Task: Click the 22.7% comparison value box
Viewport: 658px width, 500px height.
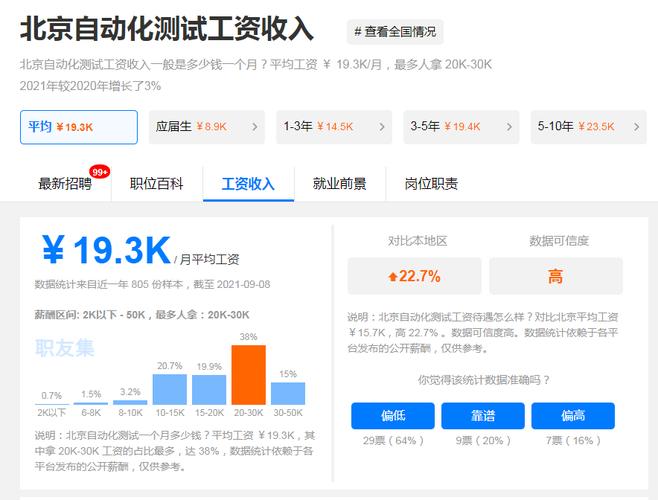Action: click(414, 276)
